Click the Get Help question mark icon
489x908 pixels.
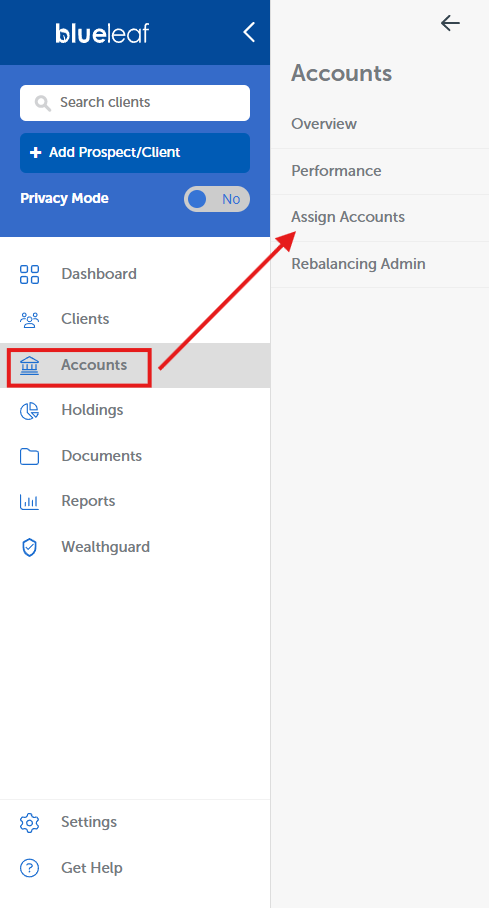tap(30, 868)
